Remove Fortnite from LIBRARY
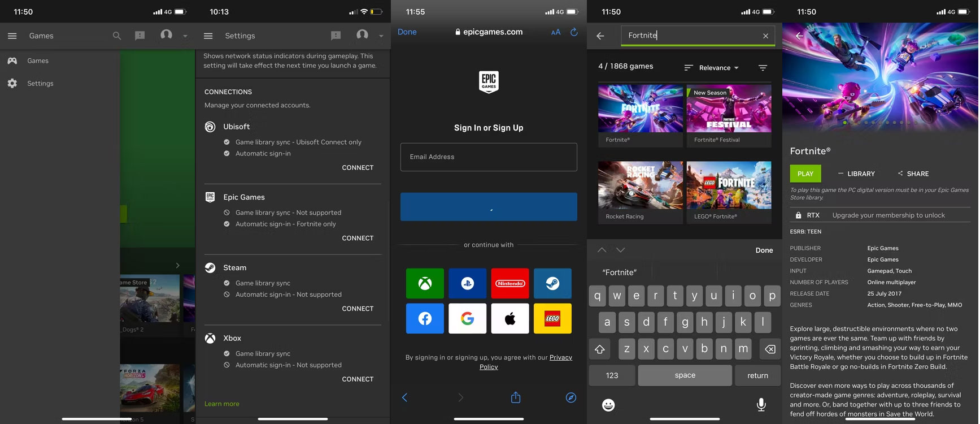Screen dimensions: 980x424 click(x=856, y=174)
